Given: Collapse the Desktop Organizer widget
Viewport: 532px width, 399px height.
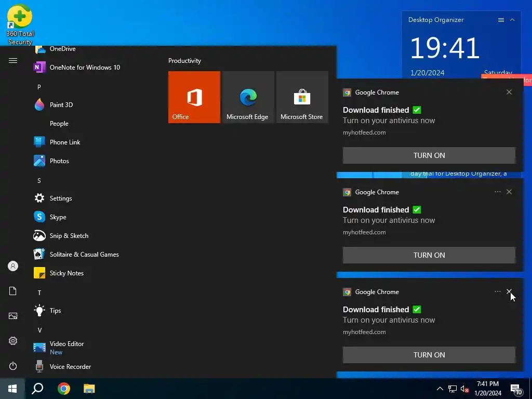Looking at the screenshot, I should (512, 20).
